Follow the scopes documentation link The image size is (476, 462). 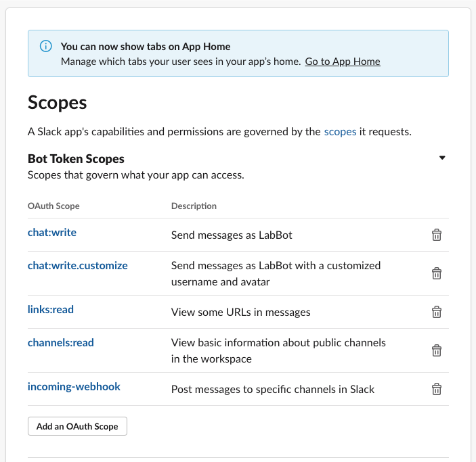[x=340, y=132]
